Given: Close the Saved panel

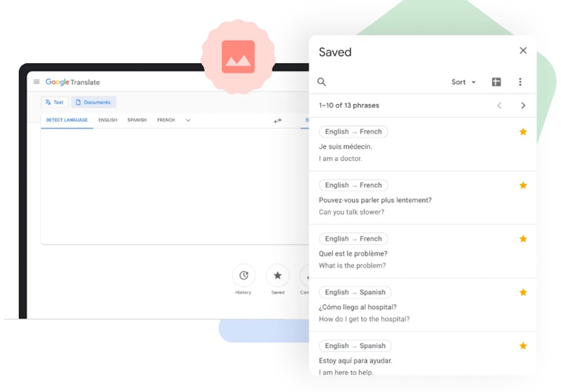Looking at the screenshot, I should click(x=523, y=50).
